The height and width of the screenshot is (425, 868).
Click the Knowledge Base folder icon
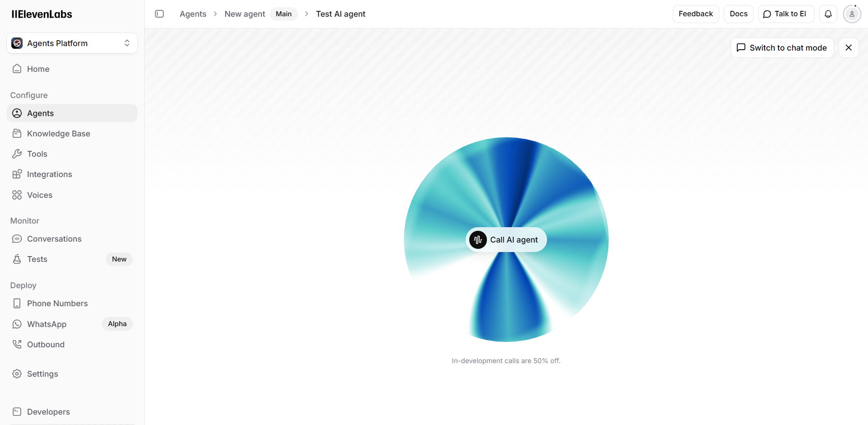click(17, 133)
